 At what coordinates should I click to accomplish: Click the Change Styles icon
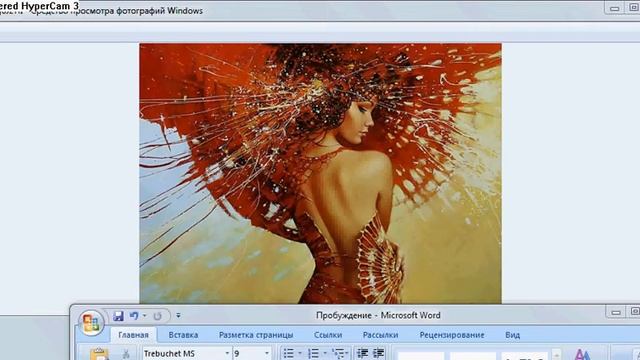(x=583, y=354)
